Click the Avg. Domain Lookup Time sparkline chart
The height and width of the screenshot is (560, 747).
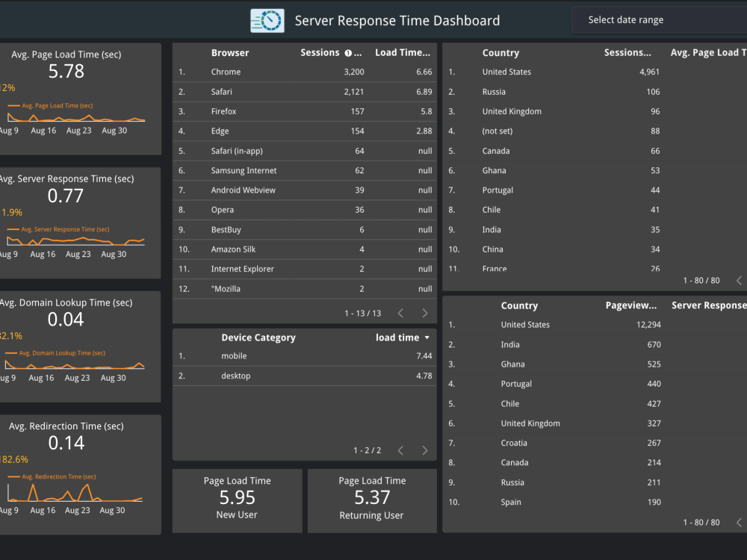click(x=74, y=365)
